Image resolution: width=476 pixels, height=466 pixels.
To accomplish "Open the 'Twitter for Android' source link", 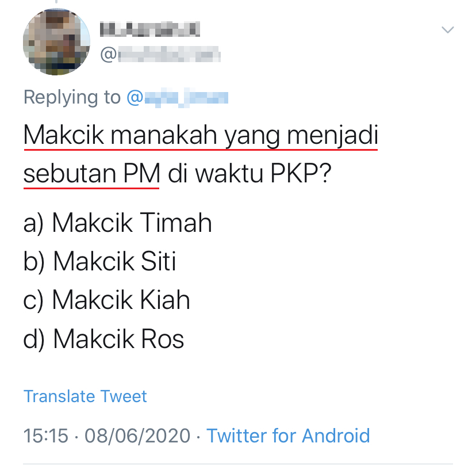I will click(x=288, y=436).
